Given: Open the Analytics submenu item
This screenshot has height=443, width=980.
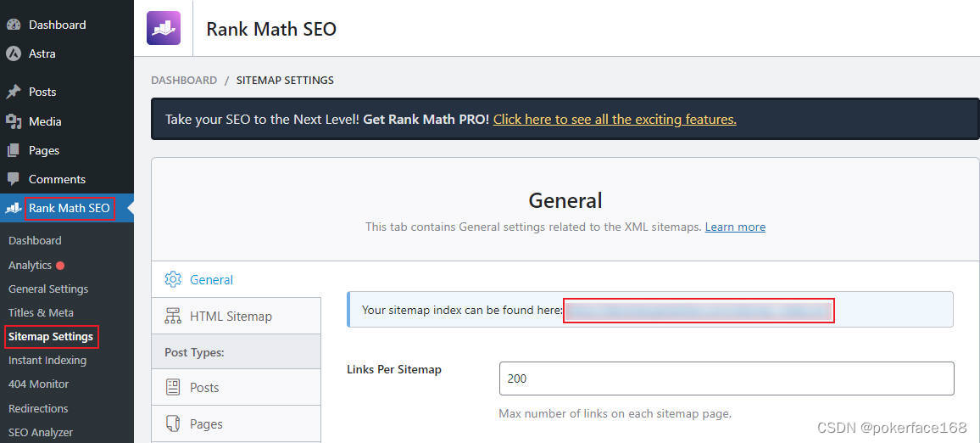Looking at the screenshot, I should [x=30, y=265].
